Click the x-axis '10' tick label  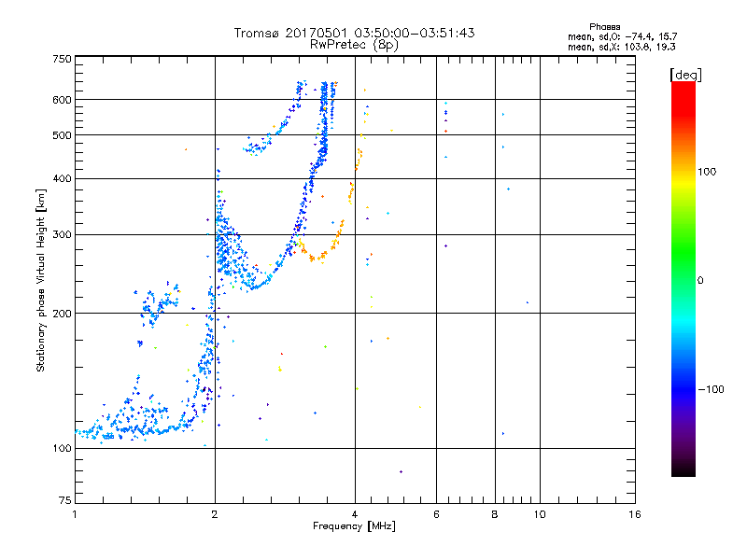540,514
